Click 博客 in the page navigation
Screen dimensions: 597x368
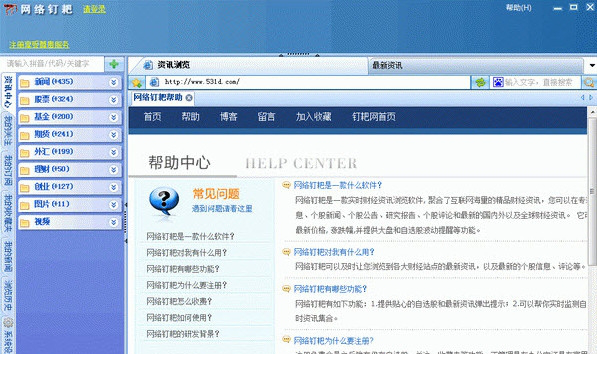click(228, 116)
